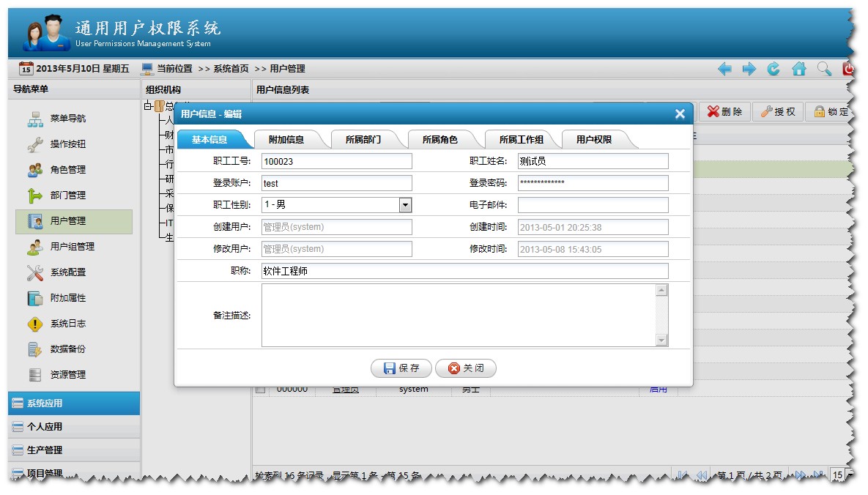Click the home icon in the top toolbar

(x=798, y=68)
